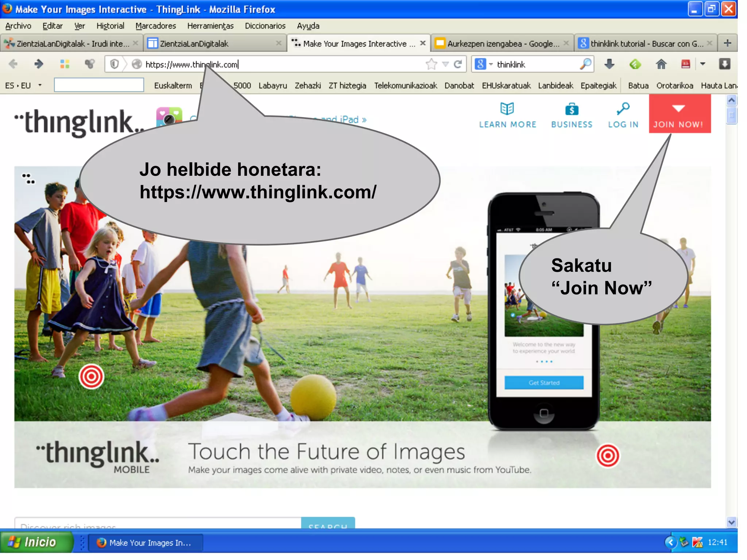Open the search engine selector dropdown

tap(491, 65)
